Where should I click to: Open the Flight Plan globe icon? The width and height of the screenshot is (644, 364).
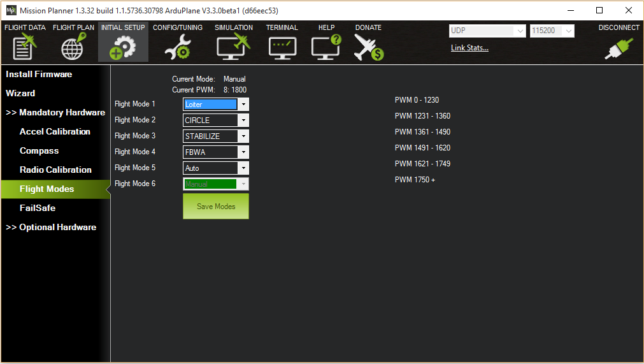73,47
